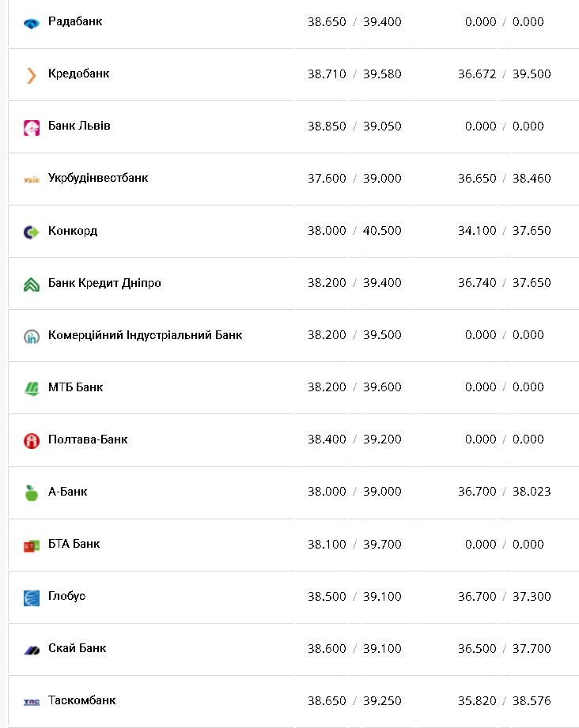Click the Таскомбанк logo icon
Image resolution: width=579 pixels, height=728 pixels.
(32, 702)
